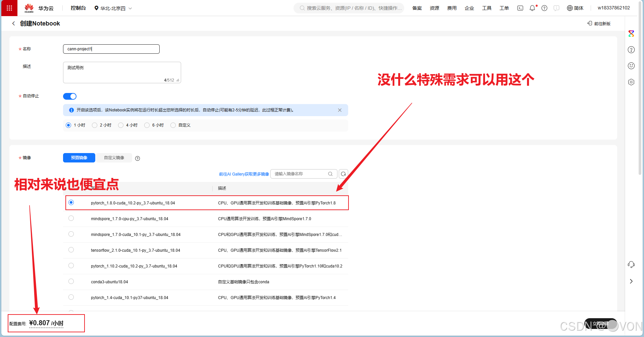
Task: Switch to the 自定义镜像 tab
Action: pos(114,157)
